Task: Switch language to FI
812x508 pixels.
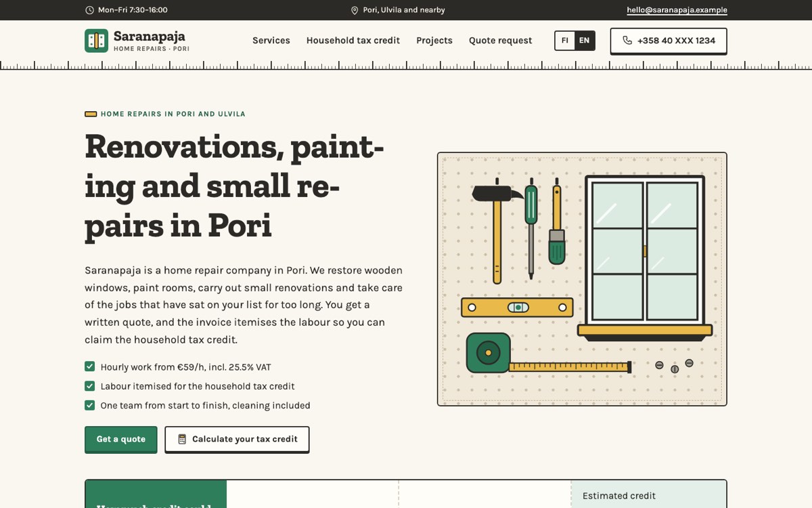Action: 565,41
